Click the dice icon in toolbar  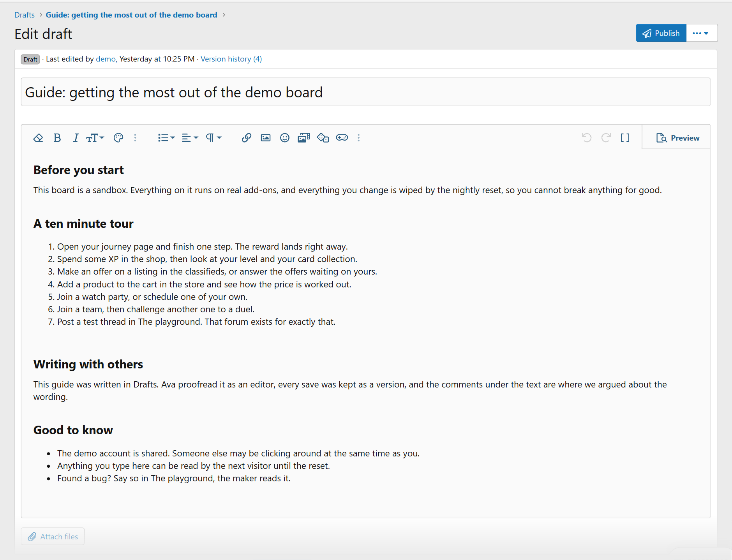point(323,138)
